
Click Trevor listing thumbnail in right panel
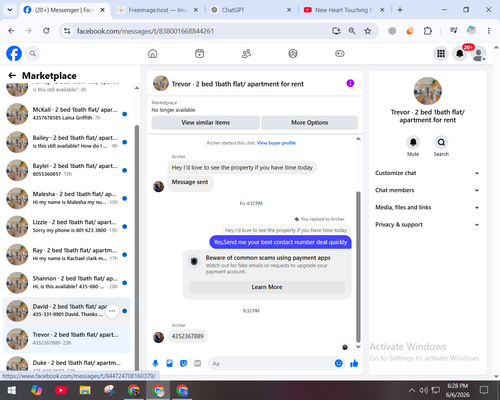pos(428,91)
